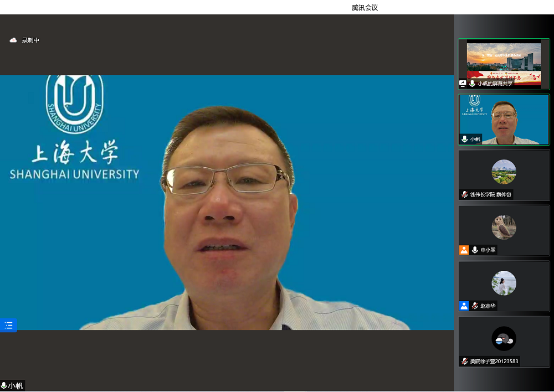Click the name 申小翠
The height and width of the screenshot is (392, 554).
(488, 250)
